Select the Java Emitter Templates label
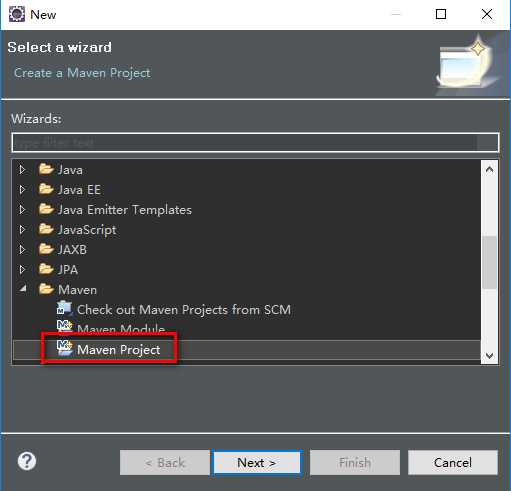Screen dimensions: 511x491 125,210
